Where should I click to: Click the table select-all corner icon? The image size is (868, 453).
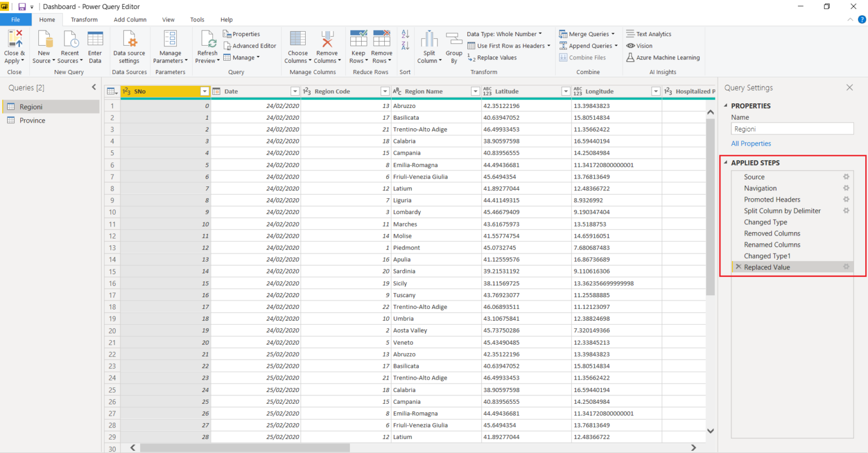pos(112,92)
